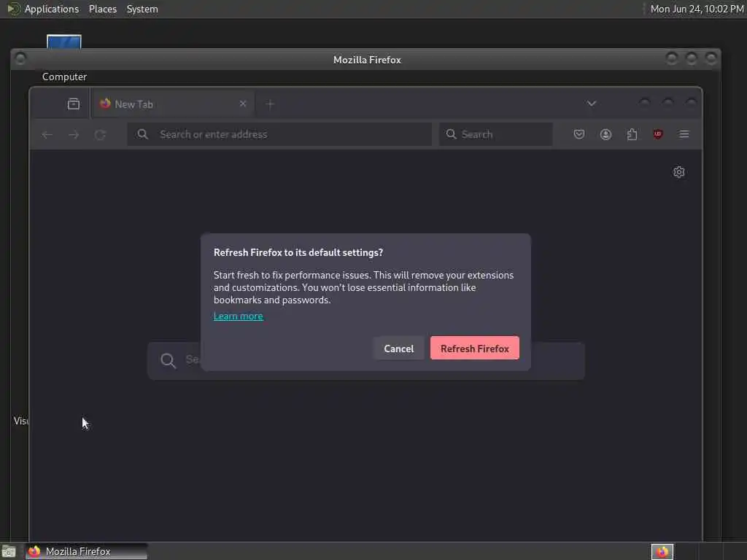Select Mozilla Firefox taskbar entry
The width and height of the screenshot is (747, 560).
[x=86, y=551]
